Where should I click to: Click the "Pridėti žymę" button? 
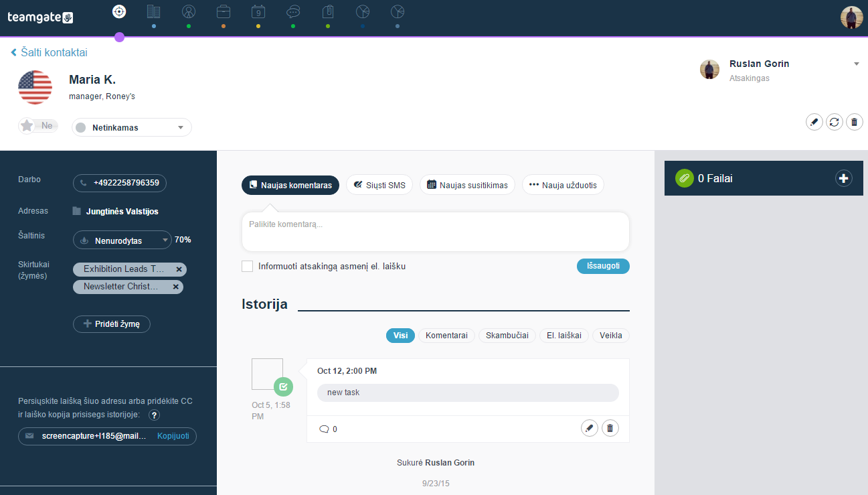(112, 324)
